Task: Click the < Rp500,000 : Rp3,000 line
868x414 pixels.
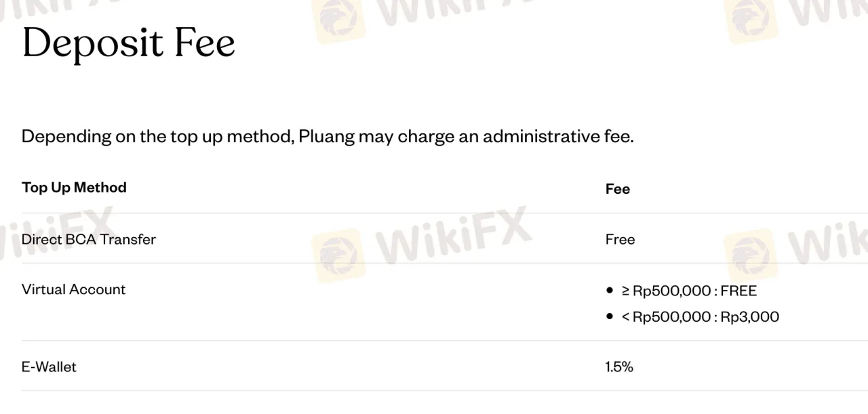Action: click(700, 316)
